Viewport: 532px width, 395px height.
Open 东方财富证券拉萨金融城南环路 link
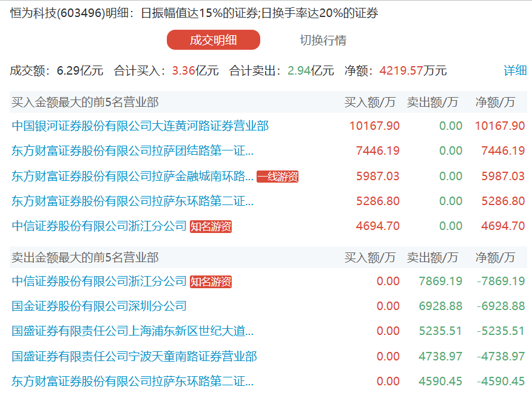(x=133, y=176)
